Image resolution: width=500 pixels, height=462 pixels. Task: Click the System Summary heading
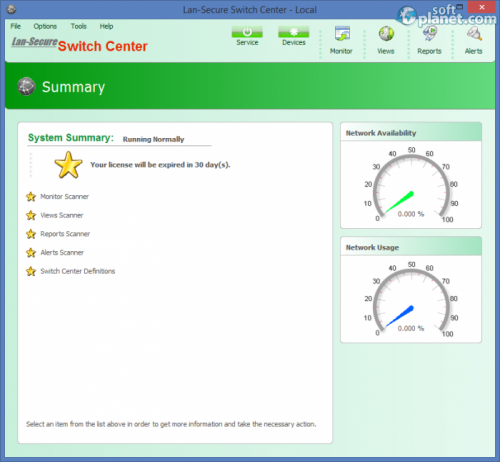[x=71, y=138]
